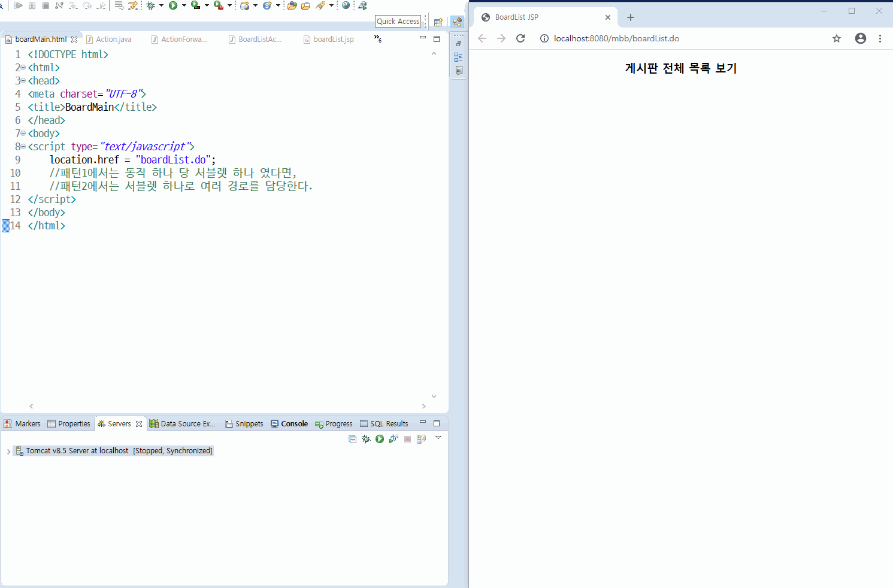The image size is (893, 588).
Task: Click the External Tools run icon
Action: point(219,5)
